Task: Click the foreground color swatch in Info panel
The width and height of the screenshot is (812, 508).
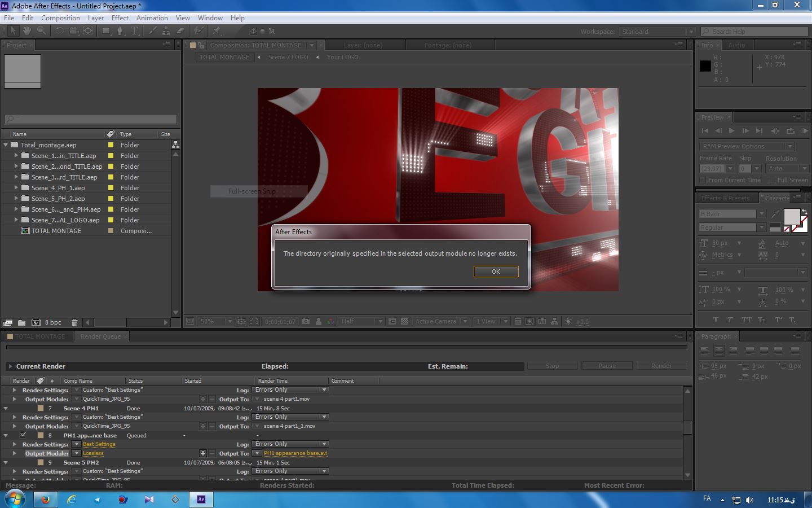Action: click(705, 66)
